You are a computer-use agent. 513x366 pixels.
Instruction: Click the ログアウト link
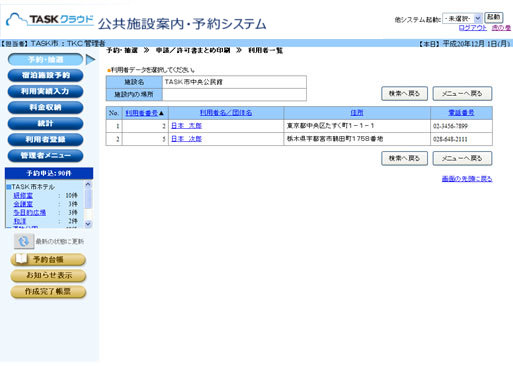pos(473,28)
